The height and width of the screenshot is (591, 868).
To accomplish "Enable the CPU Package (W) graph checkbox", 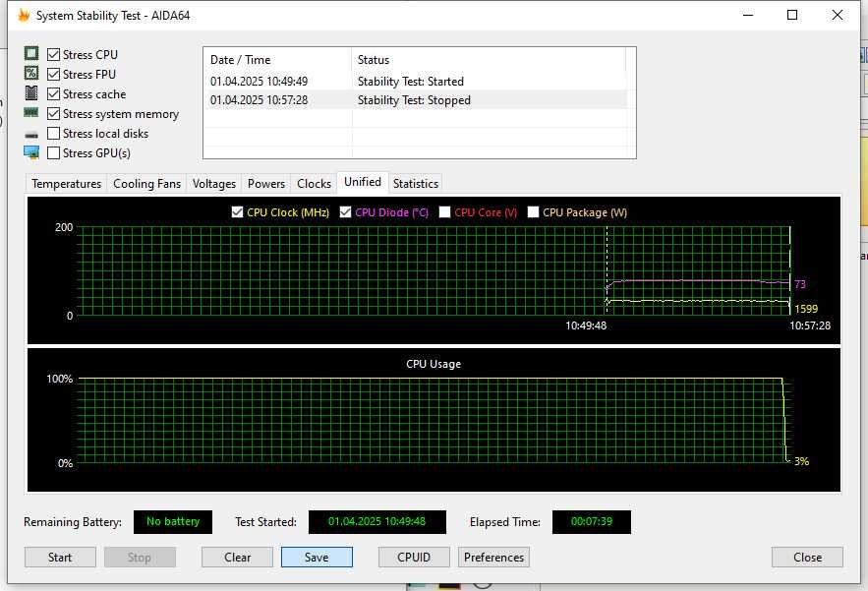I will point(533,212).
